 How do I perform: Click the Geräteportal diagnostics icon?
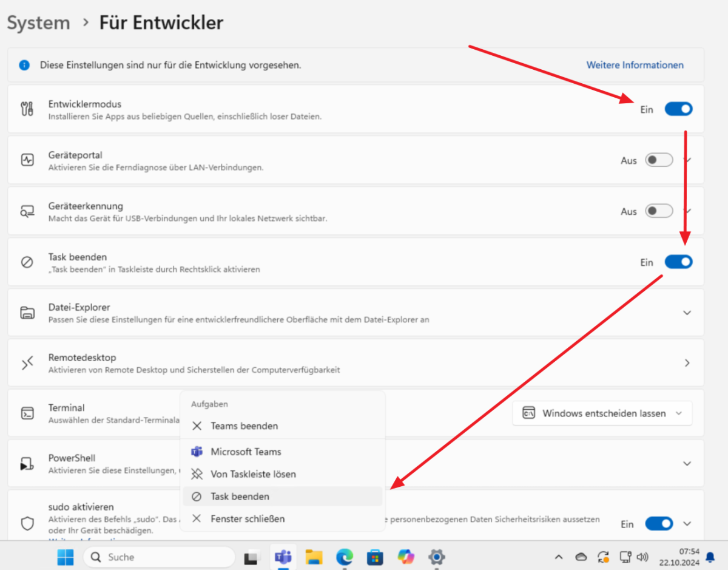coord(27,160)
